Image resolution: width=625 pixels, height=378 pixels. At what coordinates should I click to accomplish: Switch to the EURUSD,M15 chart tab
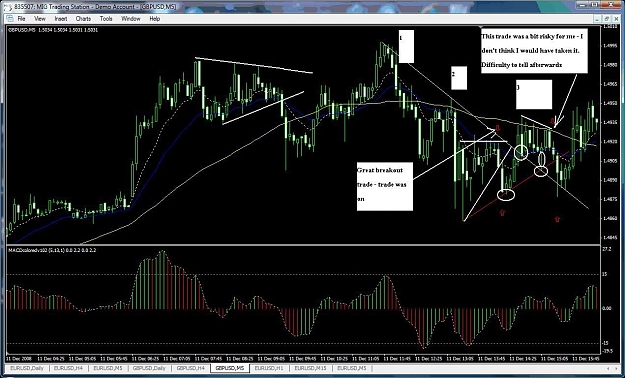click(x=311, y=368)
